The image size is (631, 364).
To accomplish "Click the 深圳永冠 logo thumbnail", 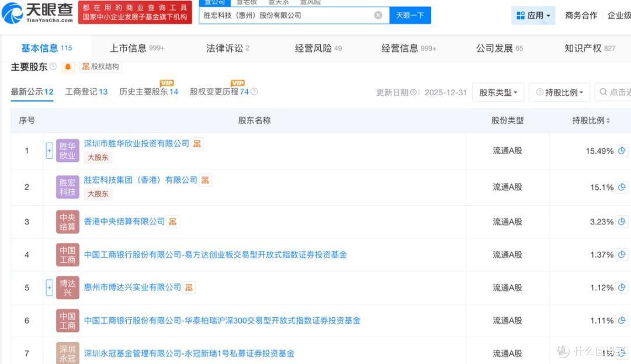I will [x=68, y=353].
